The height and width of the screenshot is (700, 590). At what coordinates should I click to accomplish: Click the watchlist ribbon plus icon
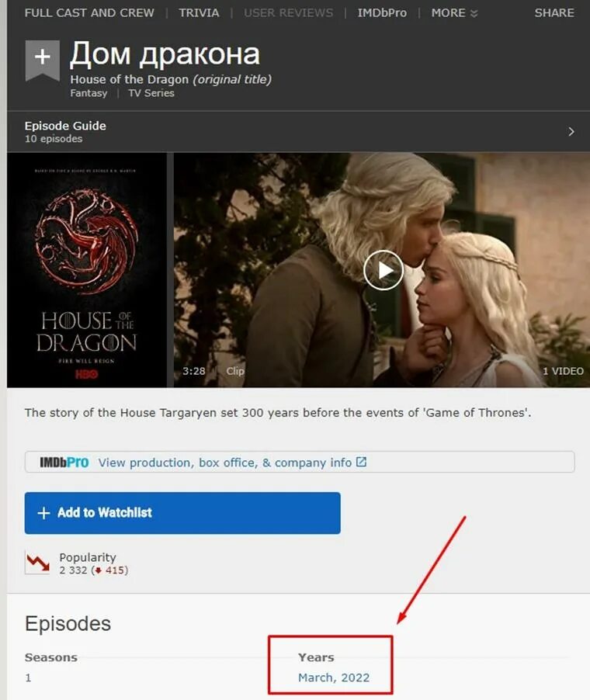click(43, 60)
